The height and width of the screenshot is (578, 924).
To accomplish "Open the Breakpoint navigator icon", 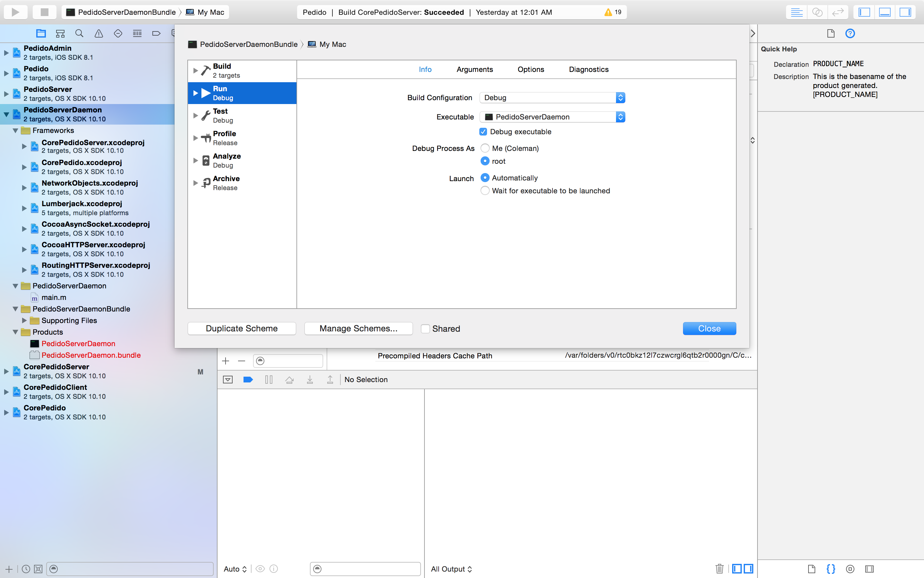I will point(157,34).
